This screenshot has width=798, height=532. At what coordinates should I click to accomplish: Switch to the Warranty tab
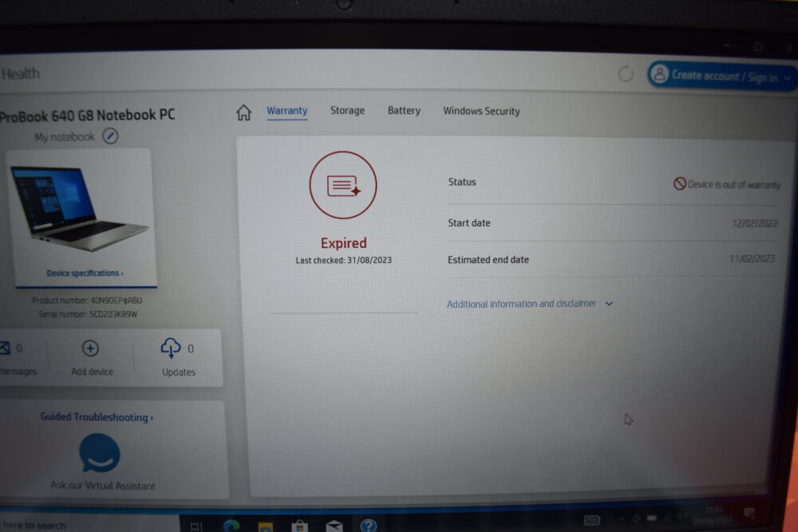coord(287,111)
